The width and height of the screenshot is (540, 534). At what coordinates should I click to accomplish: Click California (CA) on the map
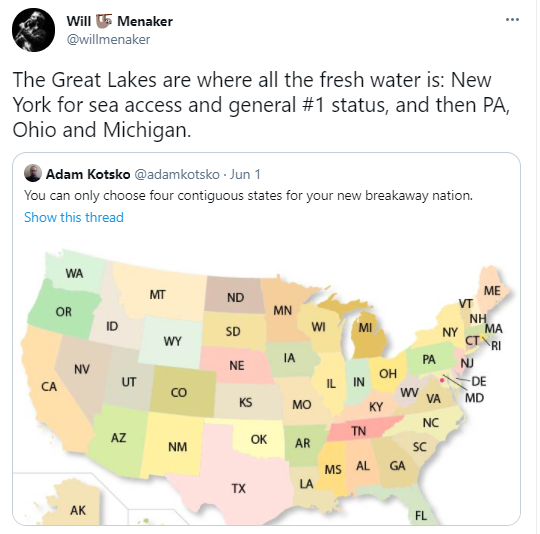point(49,386)
